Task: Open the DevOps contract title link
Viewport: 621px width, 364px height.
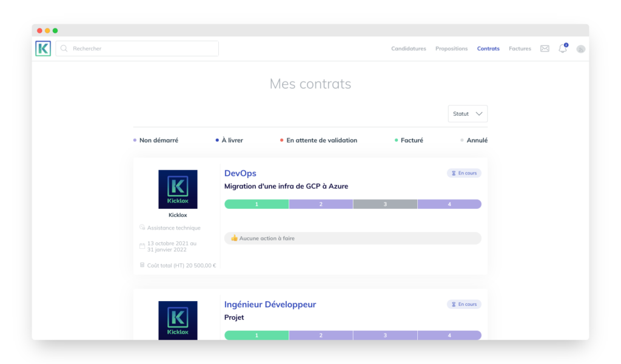Action: coord(240,173)
